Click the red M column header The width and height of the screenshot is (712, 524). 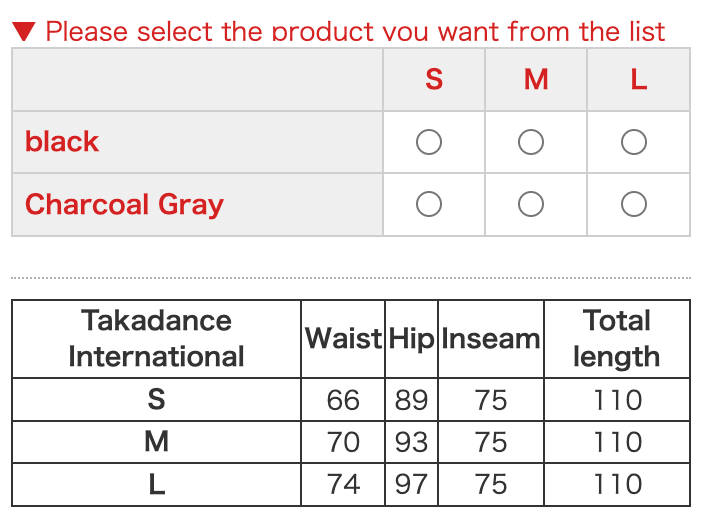[536, 80]
